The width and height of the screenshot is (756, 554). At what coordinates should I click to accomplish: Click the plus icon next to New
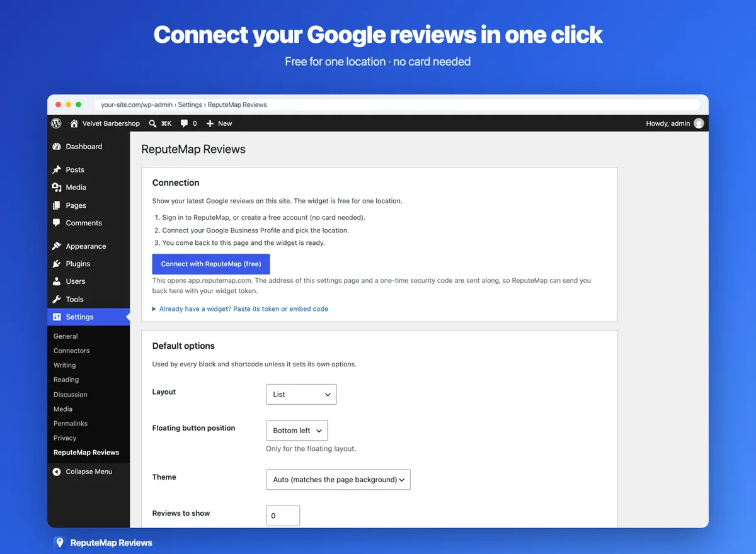[x=210, y=123]
